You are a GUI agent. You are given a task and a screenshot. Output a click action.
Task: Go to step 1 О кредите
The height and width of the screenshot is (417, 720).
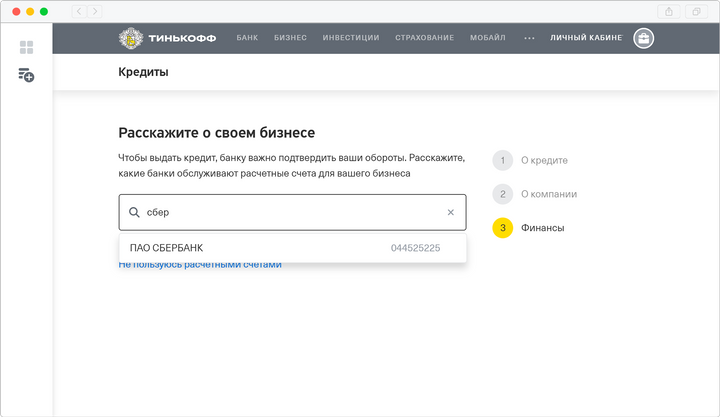point(544,160)
